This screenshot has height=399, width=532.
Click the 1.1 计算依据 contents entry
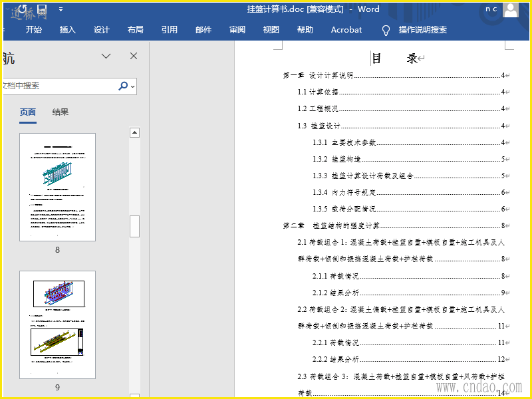click(x=402, y=92)
